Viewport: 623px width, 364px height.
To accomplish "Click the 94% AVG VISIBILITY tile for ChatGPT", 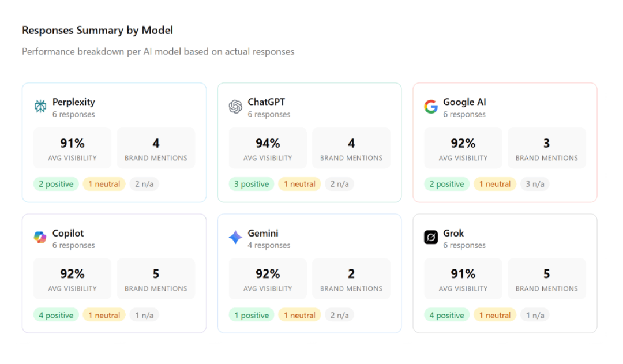I will [268, 148].
